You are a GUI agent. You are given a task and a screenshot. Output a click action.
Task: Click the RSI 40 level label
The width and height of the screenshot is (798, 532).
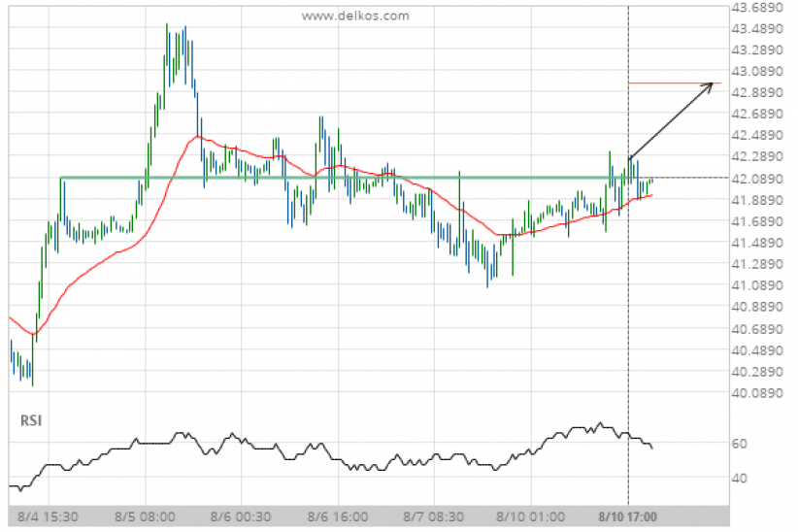[x=740, y=479]
